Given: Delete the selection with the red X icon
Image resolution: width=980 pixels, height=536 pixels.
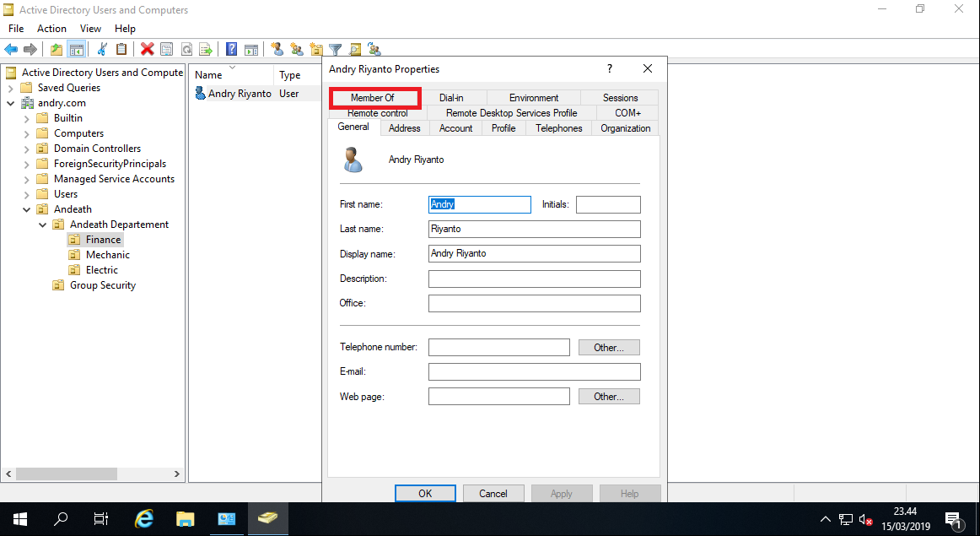Looking at the screenshot, I should pyautogui.click(x=147, y=49).
